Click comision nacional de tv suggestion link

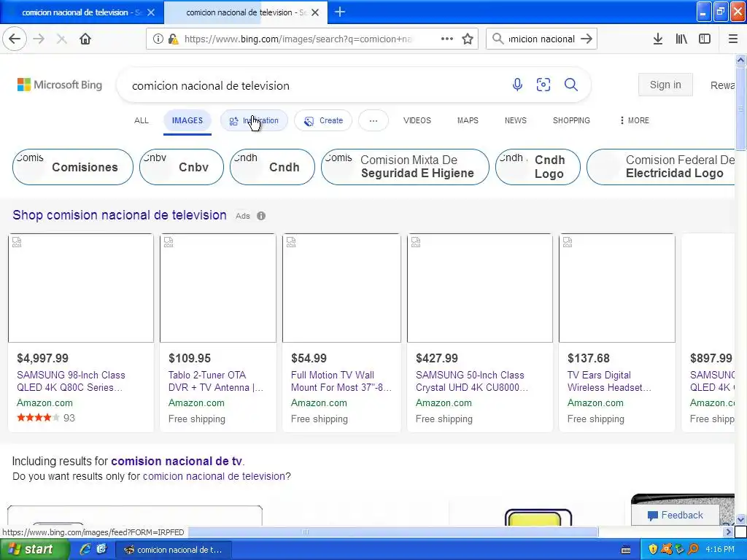[x=177, y=461]
